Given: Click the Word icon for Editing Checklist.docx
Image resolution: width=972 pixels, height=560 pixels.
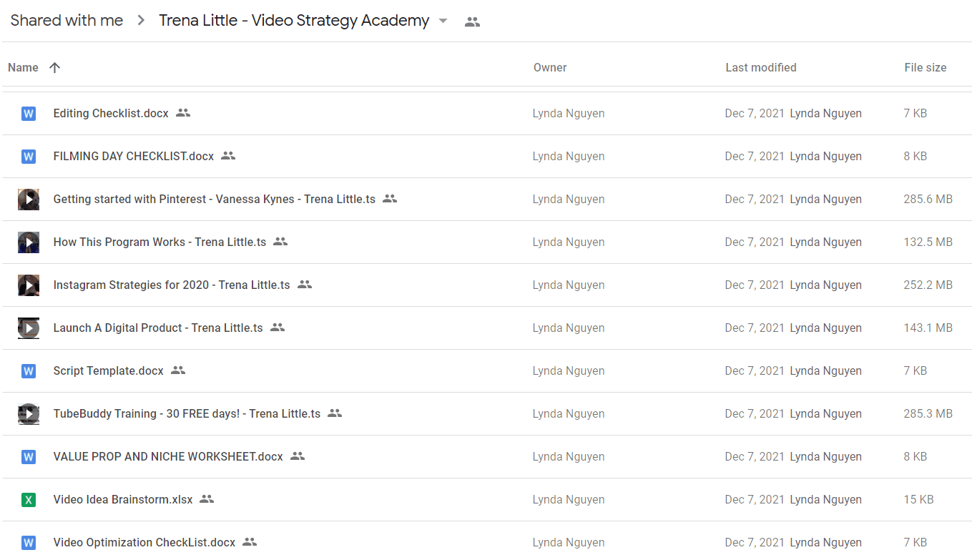Looking at the screenshot, I should tap(29, 113).
